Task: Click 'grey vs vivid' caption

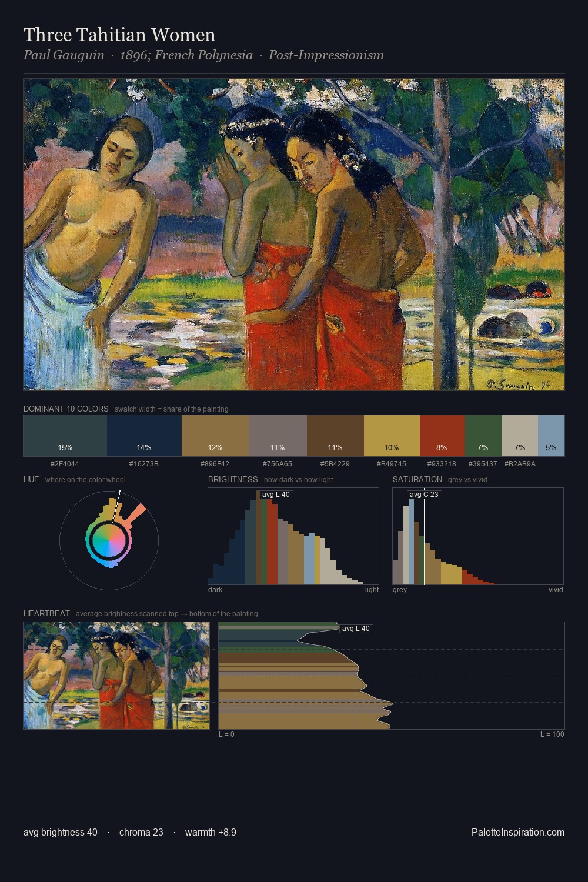Action: 467,480
